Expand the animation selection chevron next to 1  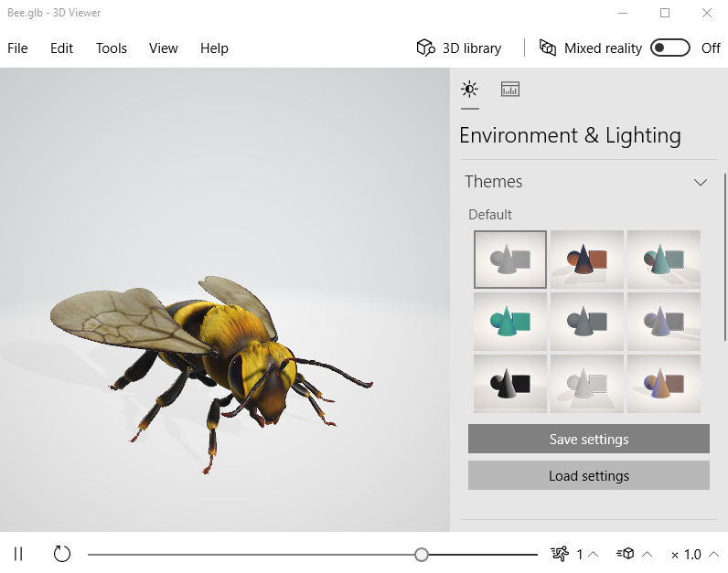pos(594,554)
